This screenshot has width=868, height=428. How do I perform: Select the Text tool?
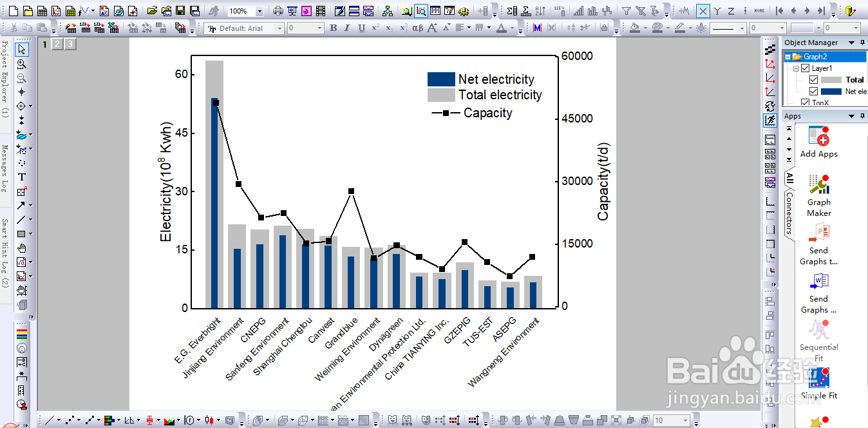coord(22,177)
